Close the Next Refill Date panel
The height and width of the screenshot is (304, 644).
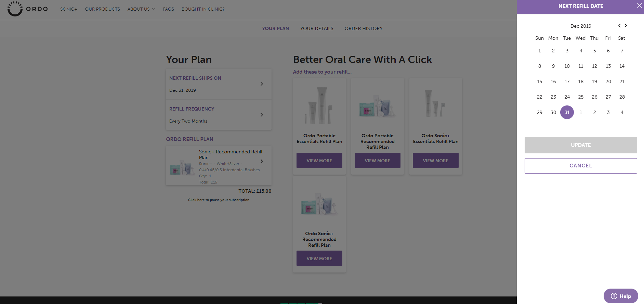[639, 5]
